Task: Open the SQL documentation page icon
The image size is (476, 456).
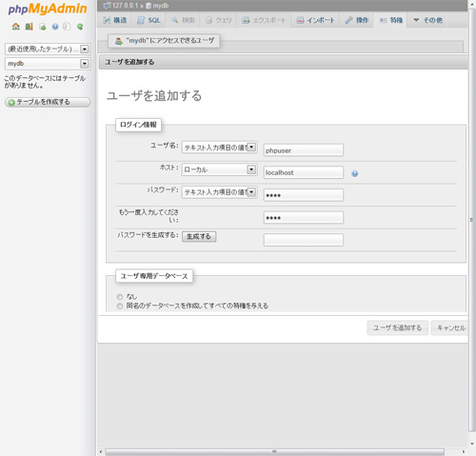Action: pyautogui.click(x=67, y=27)
